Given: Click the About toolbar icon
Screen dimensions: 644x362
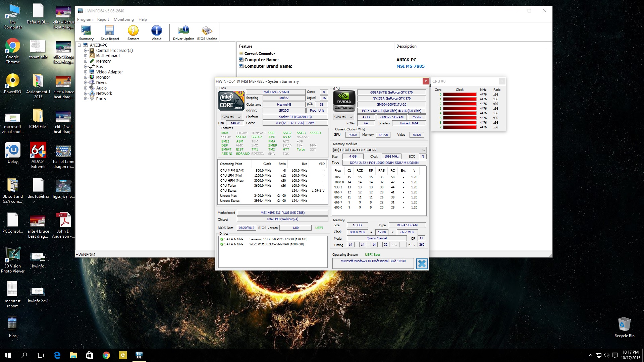Looking at the screenshot, I should 157,33.
